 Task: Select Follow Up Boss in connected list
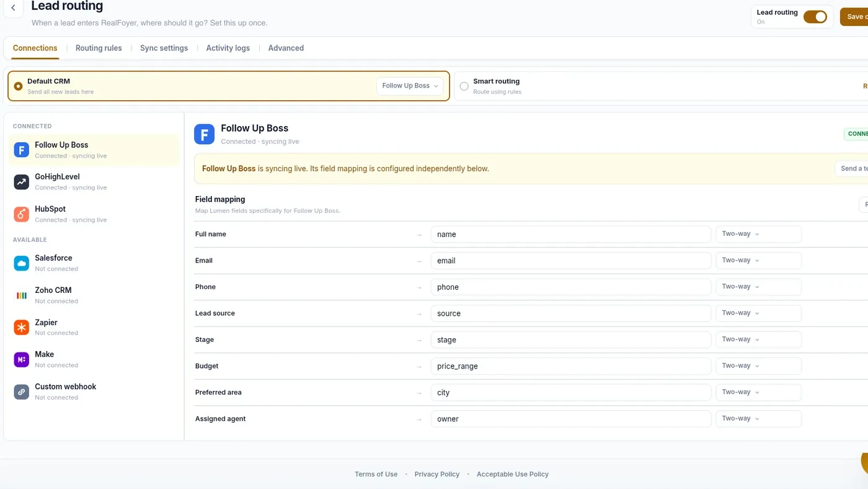point(94,150)
